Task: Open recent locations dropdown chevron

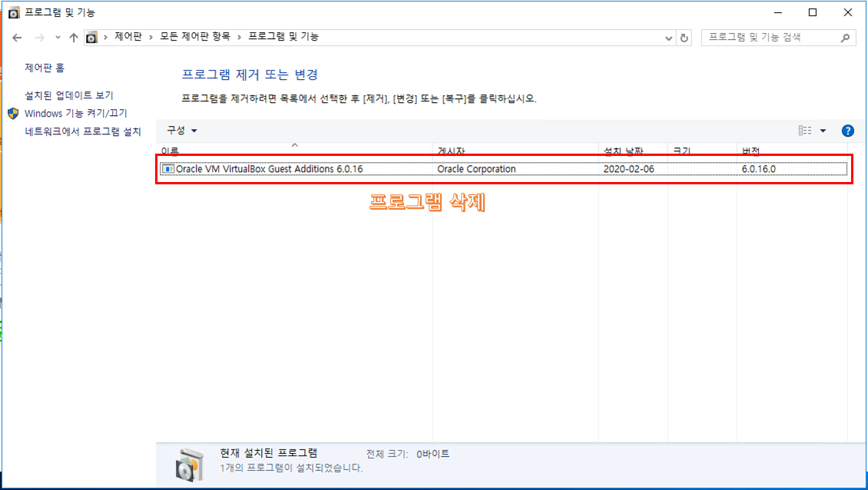Action: point(58,38)
